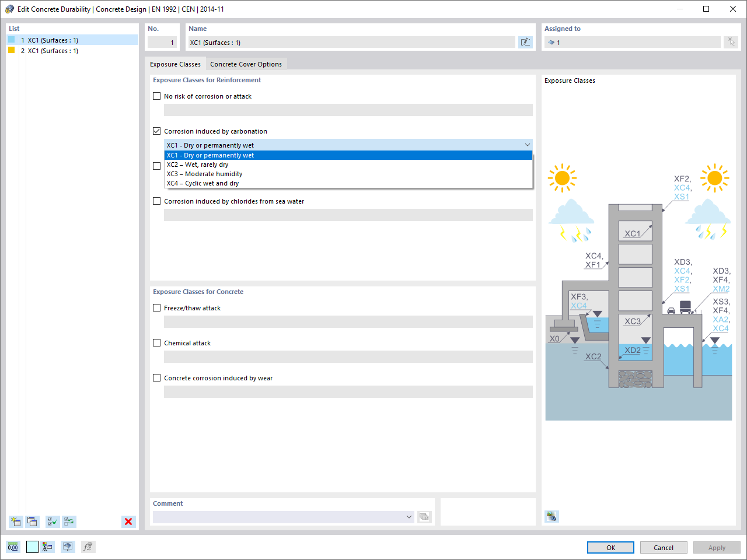Uncheck Corrosion induced by carbonation
Viewport: 747px width, 560px height.
[156, 131]
